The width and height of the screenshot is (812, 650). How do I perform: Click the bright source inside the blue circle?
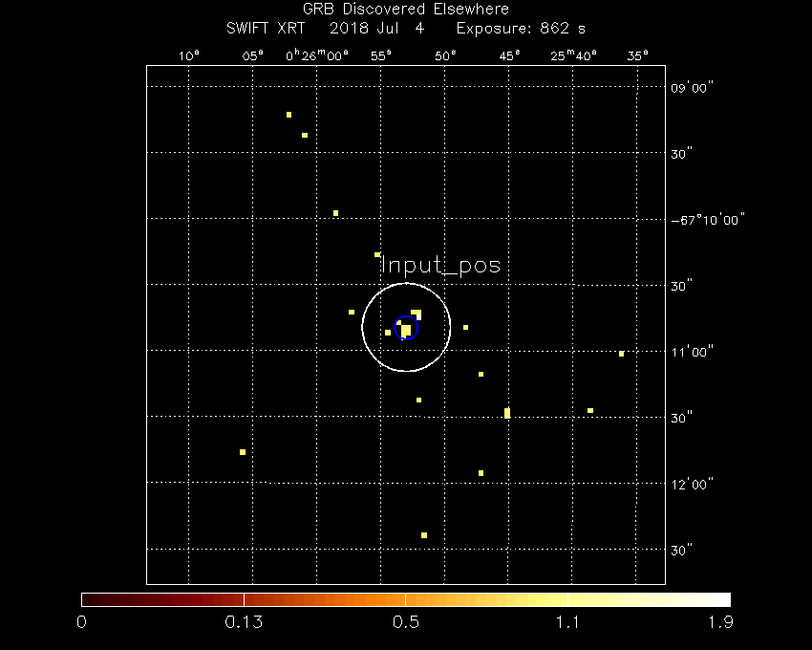[406, 330]
